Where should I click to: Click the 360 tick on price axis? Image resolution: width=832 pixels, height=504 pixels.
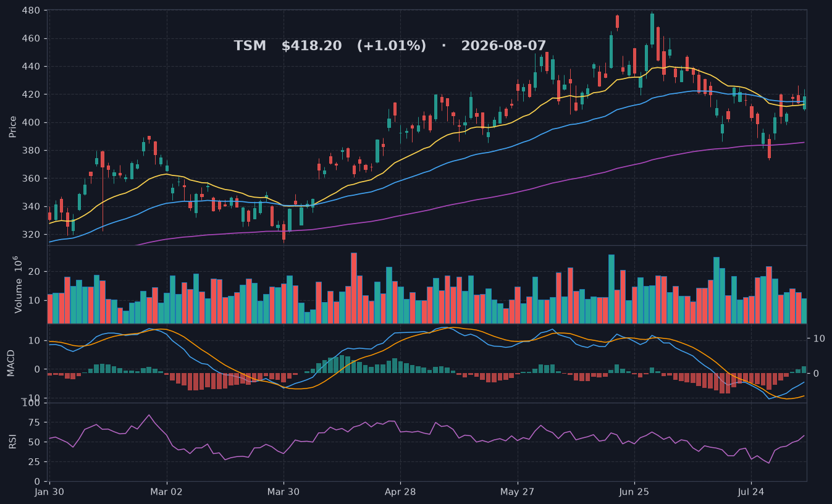[x=30, y=178]
